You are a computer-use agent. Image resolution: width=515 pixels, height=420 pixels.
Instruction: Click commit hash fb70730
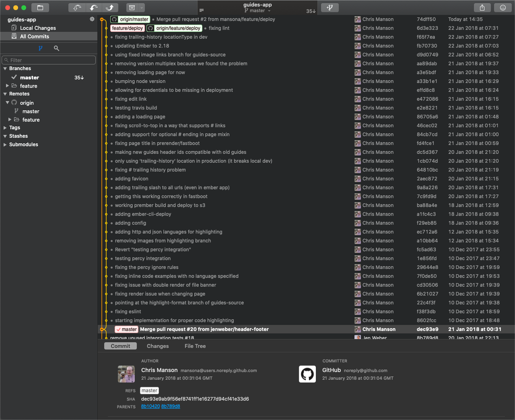coord(427,46)
